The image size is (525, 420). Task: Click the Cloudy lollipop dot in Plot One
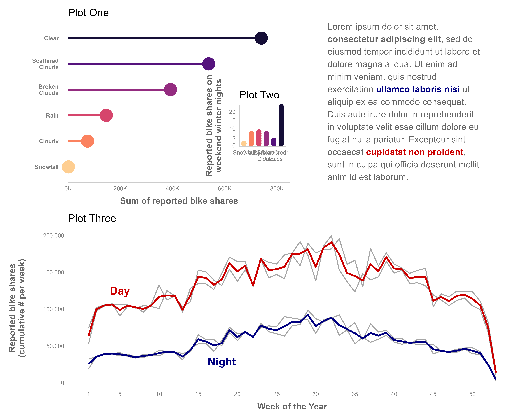click(x=87, y=141)
